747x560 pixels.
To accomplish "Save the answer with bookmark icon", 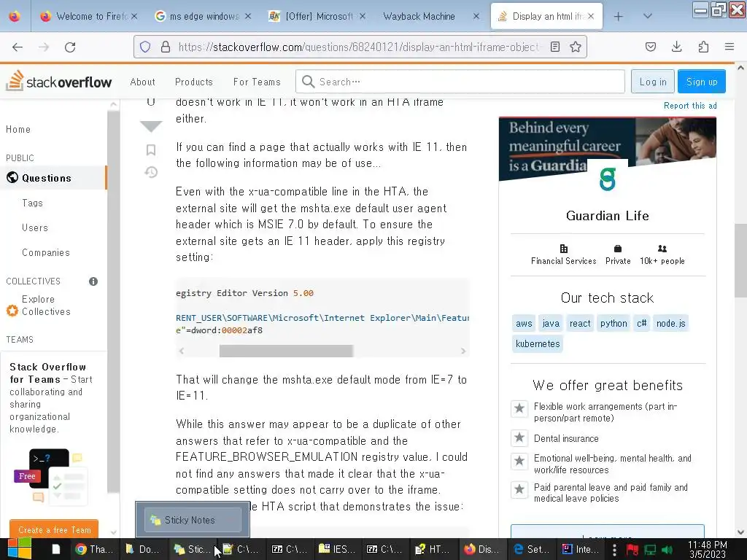I will click(x=151, y=150).
